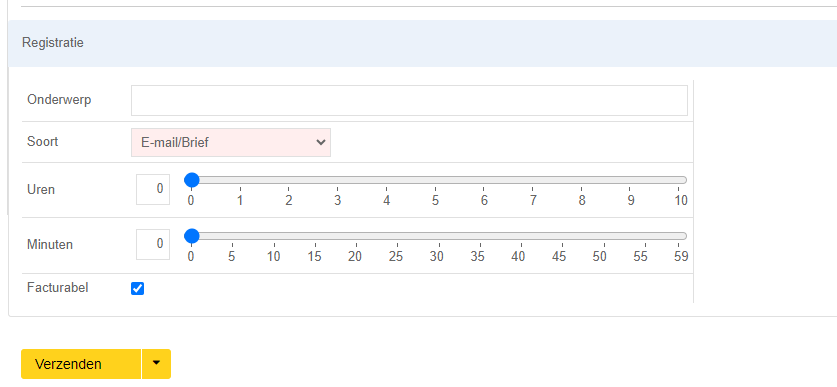Click the chevron in Soort select box

[320, 143]
